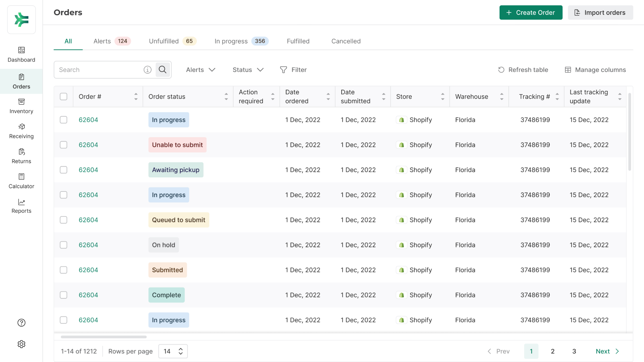Screen dimensions: 644x362
Task: Click the search magnifier button
Action: click(163, 70)
